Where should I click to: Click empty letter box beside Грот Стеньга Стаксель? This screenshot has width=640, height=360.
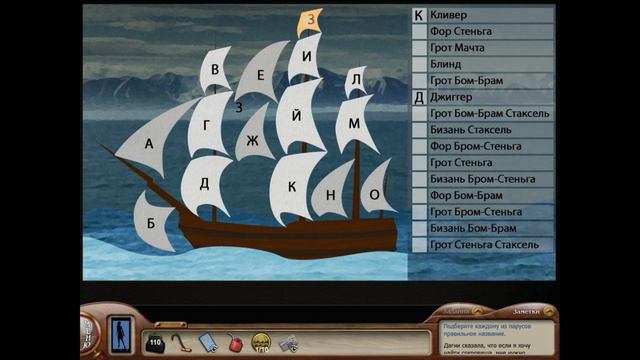(419, 244)
